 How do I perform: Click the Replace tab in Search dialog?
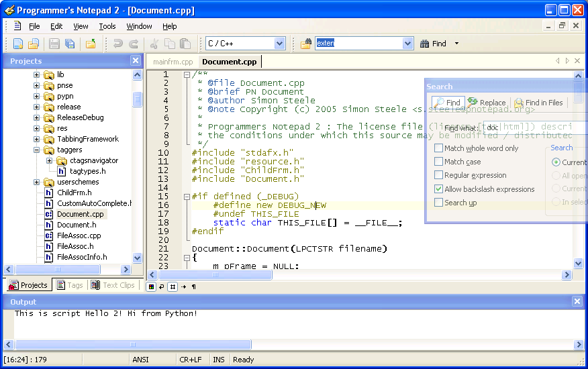pos(487,103)
